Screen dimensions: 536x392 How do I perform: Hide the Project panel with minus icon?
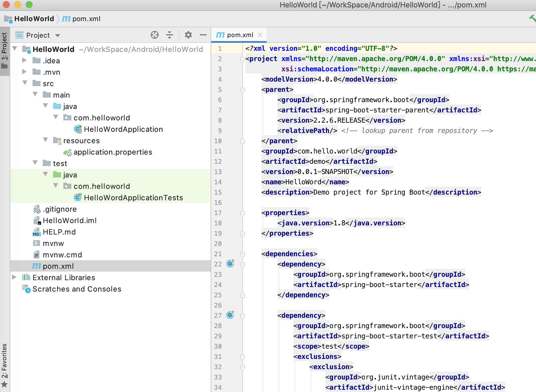click(203, 35)
